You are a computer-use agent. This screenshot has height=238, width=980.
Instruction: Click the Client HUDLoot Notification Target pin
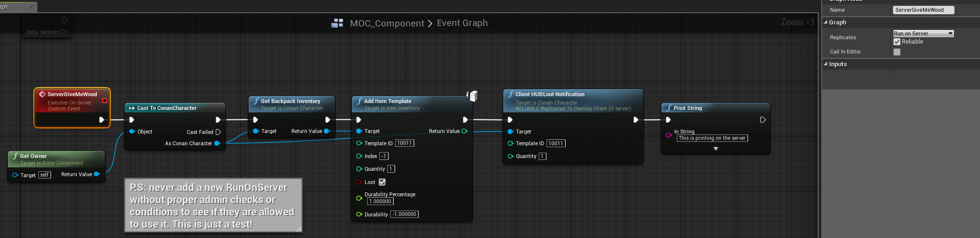coord(511,132)
